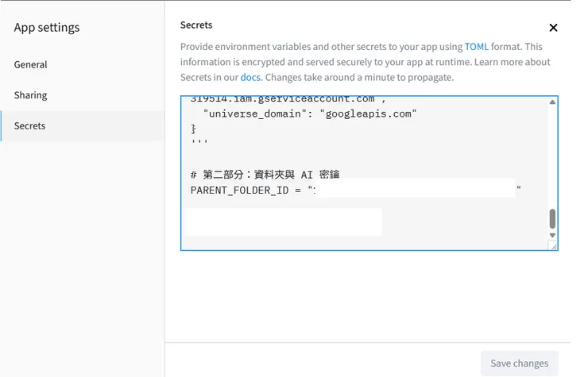
Task: Switch to the Sharing tab
Action: pos(31,95)
